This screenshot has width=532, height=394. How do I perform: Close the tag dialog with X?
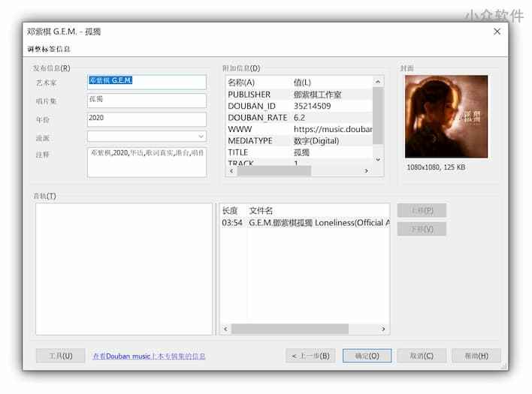coord(497,32)
